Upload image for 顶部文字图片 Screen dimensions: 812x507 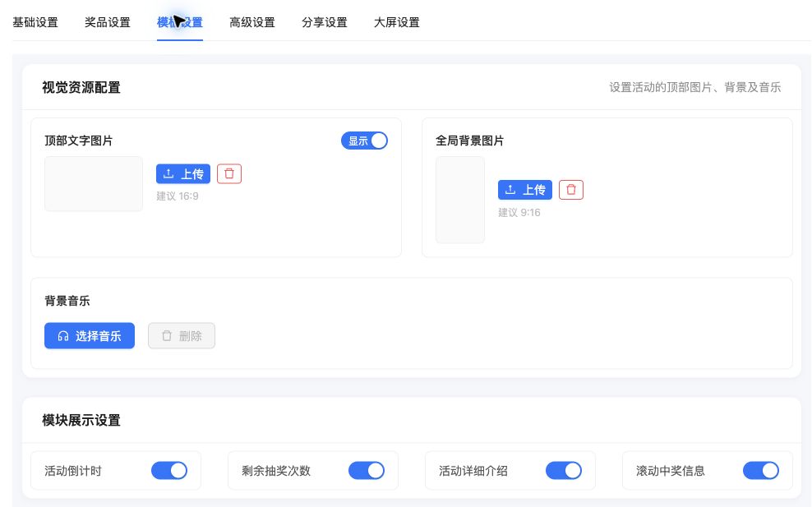pyautogui.click(x=183, y=174)
